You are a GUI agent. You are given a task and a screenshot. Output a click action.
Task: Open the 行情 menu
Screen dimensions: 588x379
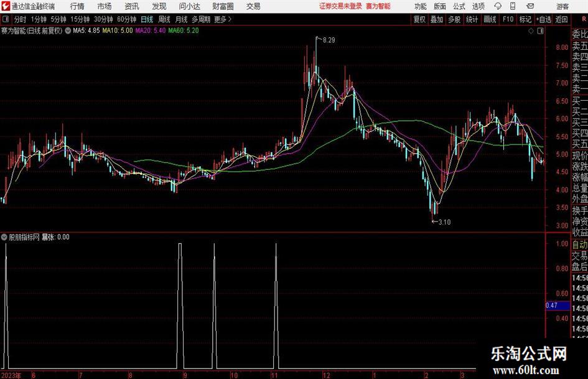[77, 6]
